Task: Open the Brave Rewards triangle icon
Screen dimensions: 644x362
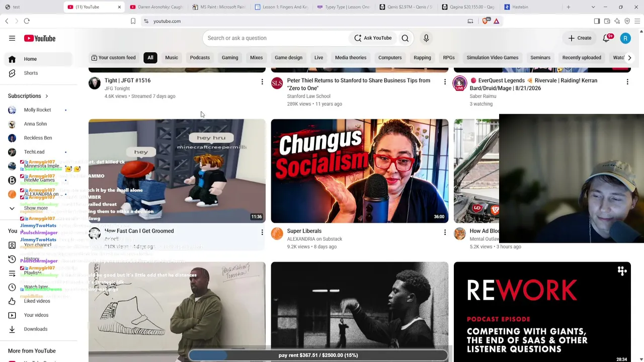Action: pos(496,21)
